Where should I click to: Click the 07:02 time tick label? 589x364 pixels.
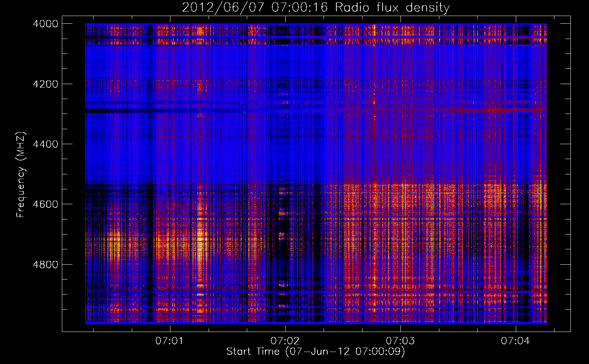[285, 341]
